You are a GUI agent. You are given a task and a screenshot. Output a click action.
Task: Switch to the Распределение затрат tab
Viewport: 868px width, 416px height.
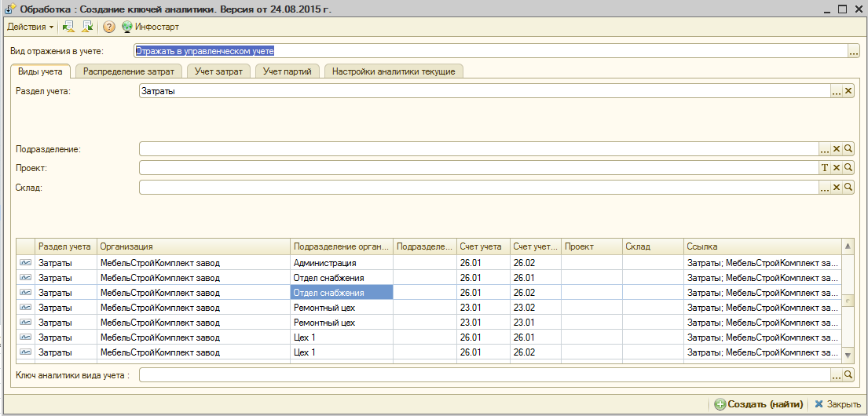tap(129, 71)
